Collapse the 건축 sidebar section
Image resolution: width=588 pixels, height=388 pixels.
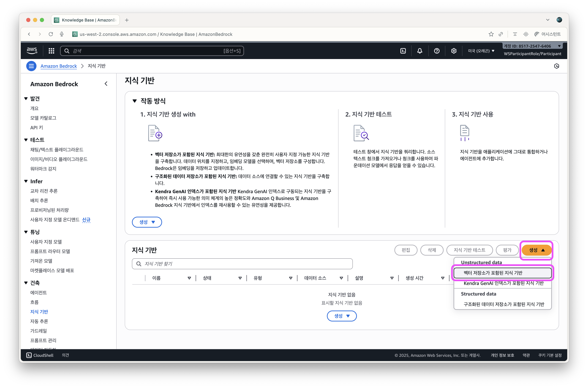point(26,283)
